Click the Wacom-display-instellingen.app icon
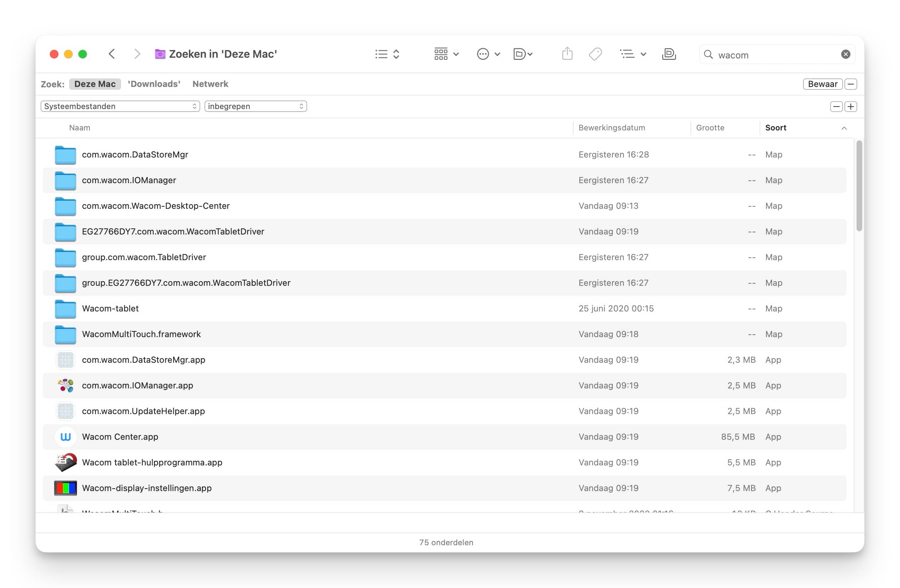This screenshot has height=588, width=900. (66, 489)
